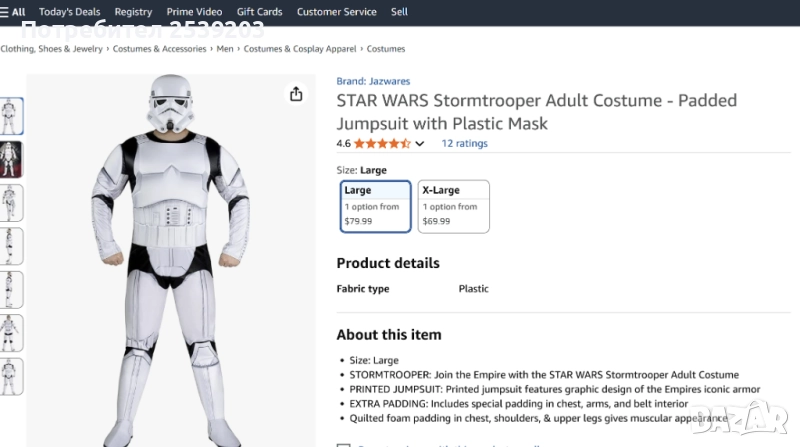Expand the ratings breakdown chevron
Image resolution: width=800 pixels, height=447 pixels.
click(x=420, y=144)
